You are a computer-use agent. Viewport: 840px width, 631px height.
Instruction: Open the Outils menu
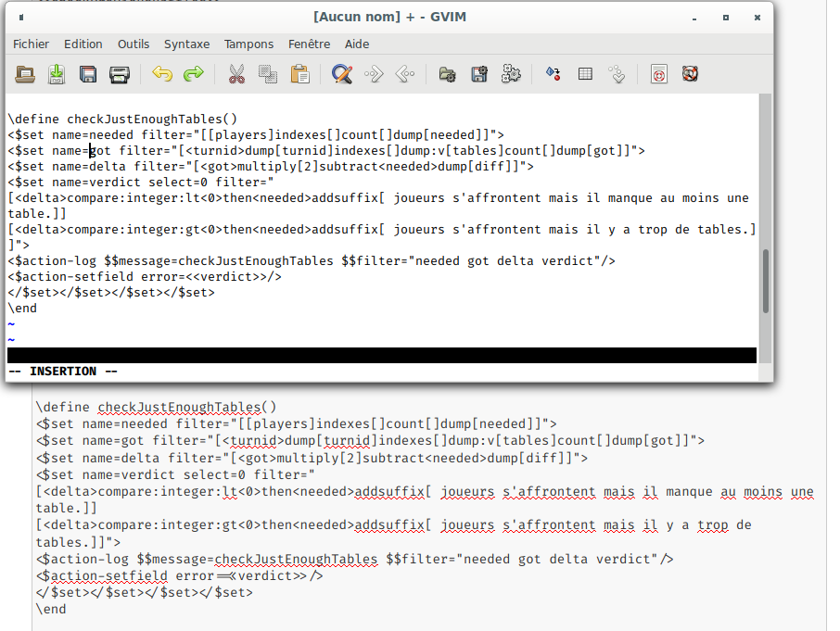point(134,44)
